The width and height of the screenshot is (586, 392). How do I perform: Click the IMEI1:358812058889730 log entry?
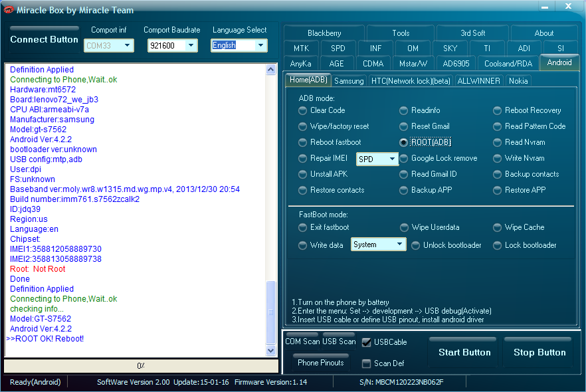(x=56, y=249)
